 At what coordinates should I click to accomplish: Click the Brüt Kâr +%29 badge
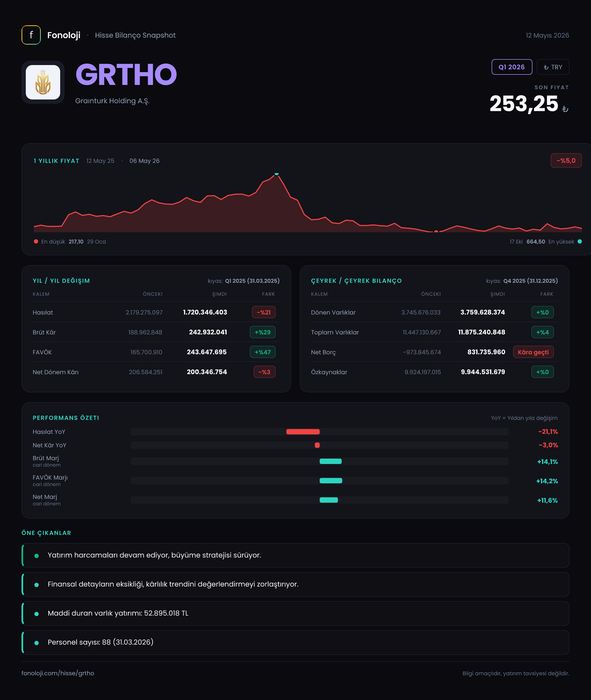263,332
